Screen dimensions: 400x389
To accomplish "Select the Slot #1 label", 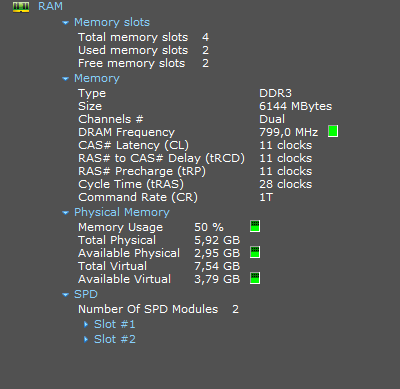I will click(115, 324).
